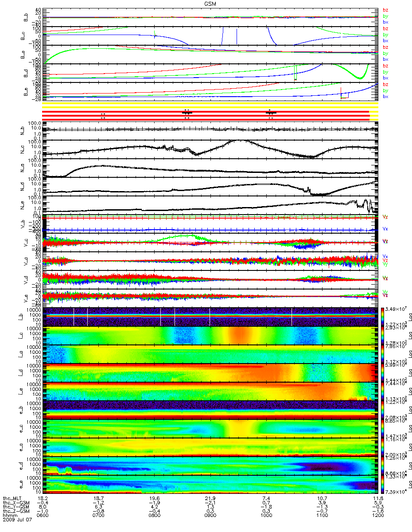
Task: Click the 100.0 tick of N_b panel
Action: (x=35, y=123)
